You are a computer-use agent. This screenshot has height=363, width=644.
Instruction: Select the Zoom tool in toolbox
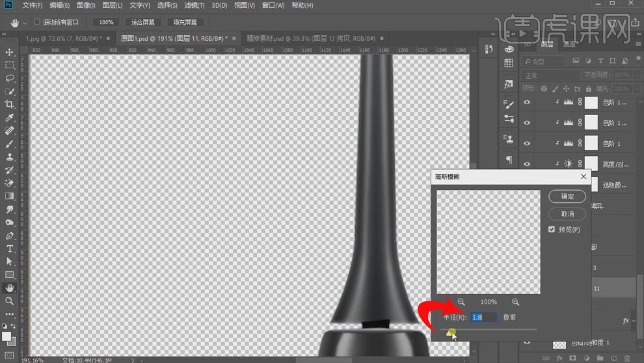coord(10,301)
